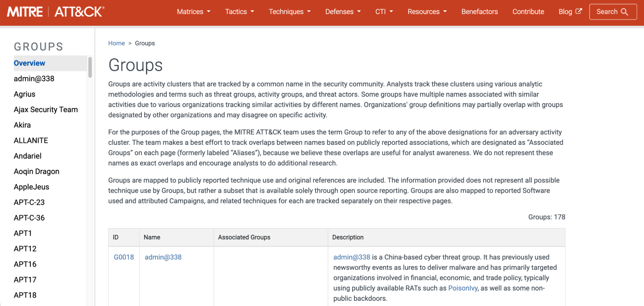Image resolution: width=644 pixels, height=306 pixels.
Task: Select APT18 in the sidebar
Action: click(x=25, y=295)
